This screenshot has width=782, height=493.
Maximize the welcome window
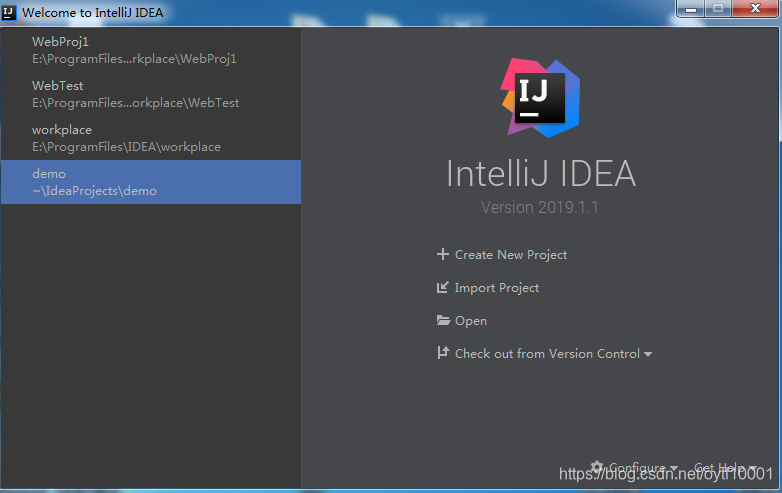point(718,8)
